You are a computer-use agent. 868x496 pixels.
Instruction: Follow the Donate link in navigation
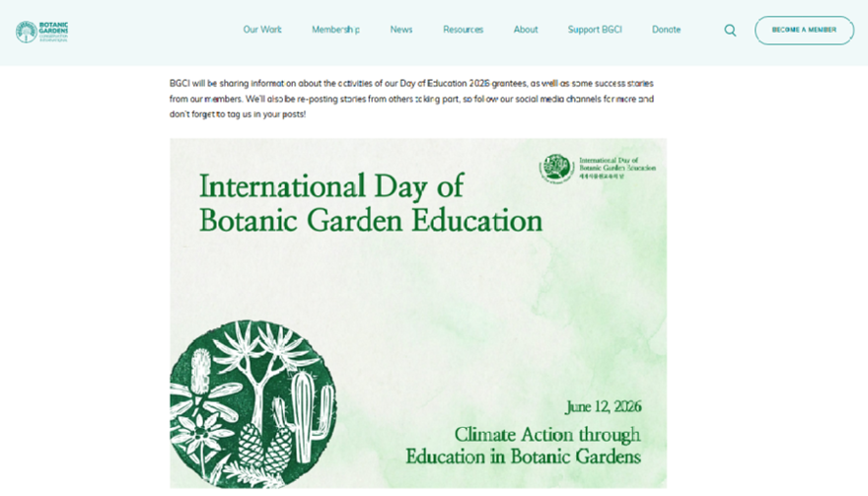coord(666,30)
